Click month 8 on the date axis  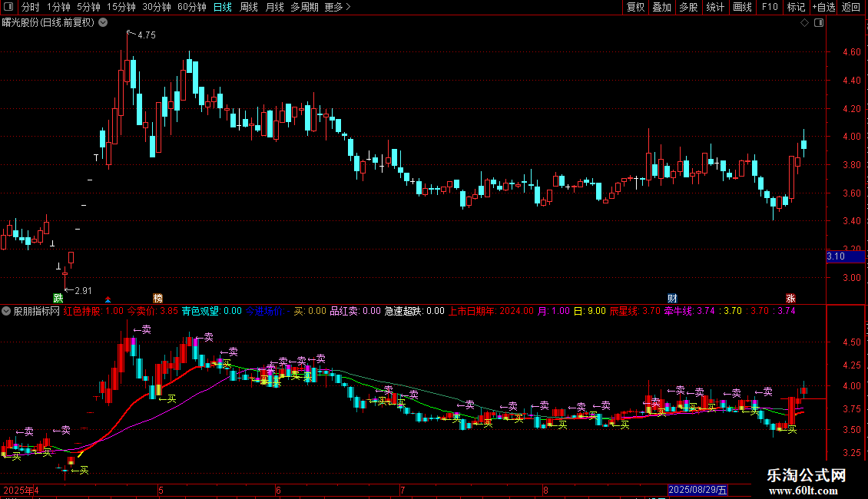(545, 490)
